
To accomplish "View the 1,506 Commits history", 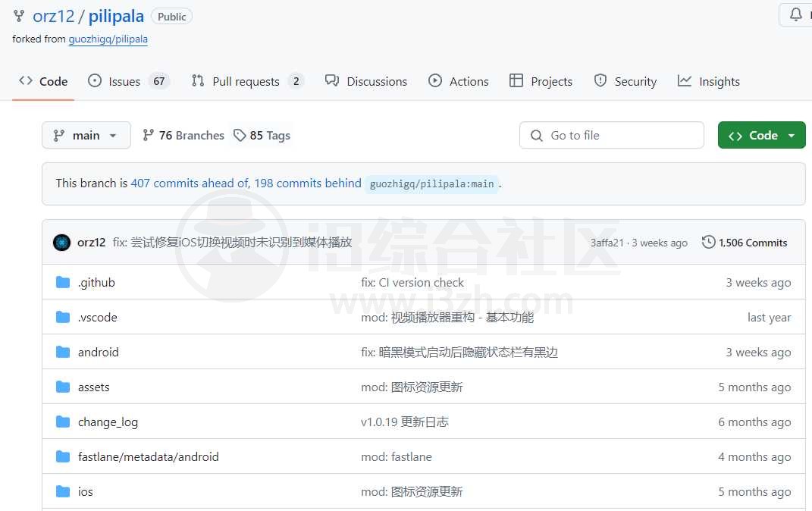I will [x=745, y=243].
